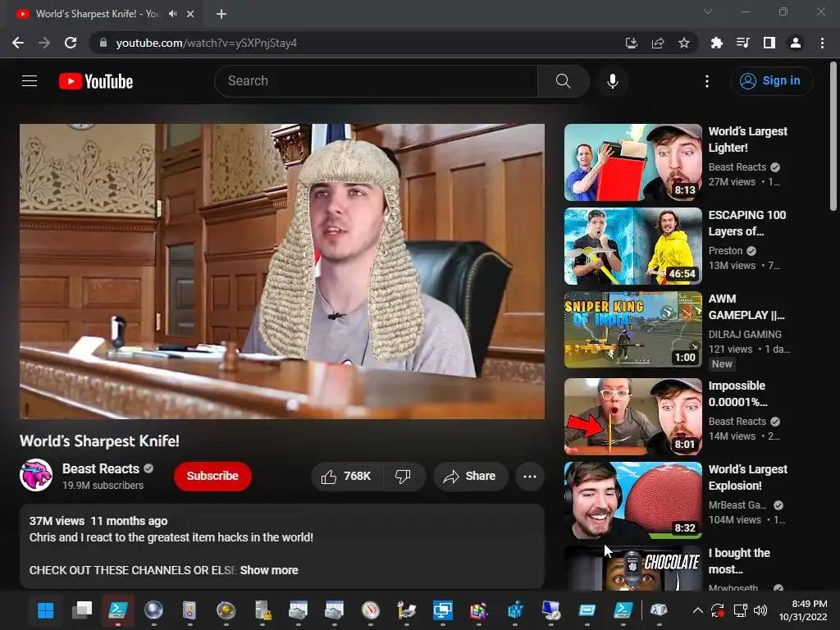Open ESCAPING 100 Layers video thumbnail

coord(632,246)
